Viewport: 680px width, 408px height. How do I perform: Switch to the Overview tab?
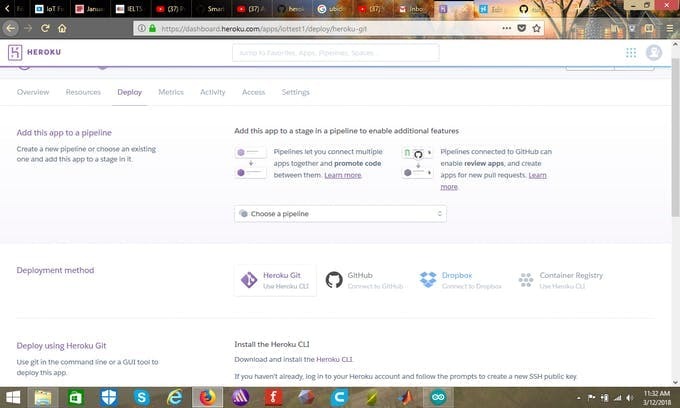click(33, 92)
